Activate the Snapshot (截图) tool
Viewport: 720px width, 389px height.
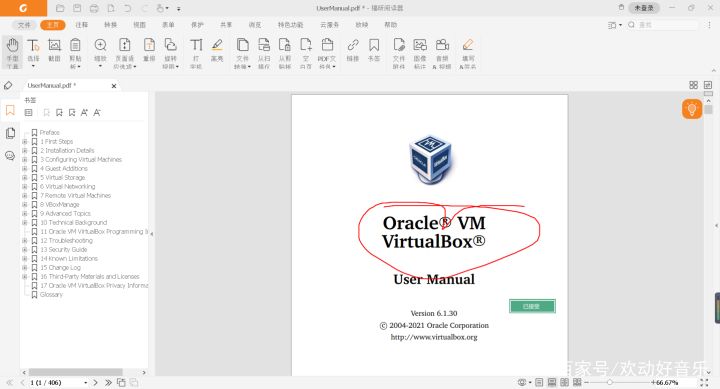(x=54, y=51)
